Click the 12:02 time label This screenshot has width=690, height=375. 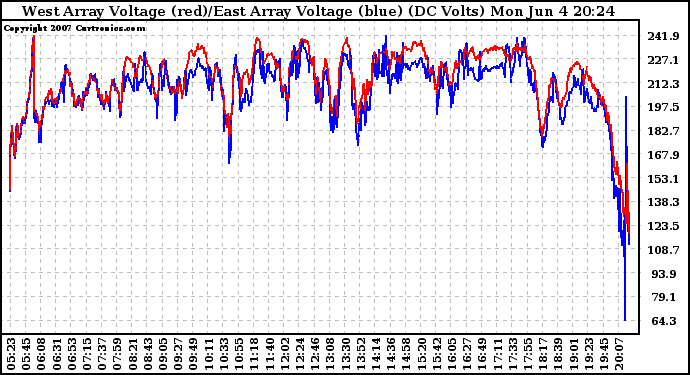[285, 354]
